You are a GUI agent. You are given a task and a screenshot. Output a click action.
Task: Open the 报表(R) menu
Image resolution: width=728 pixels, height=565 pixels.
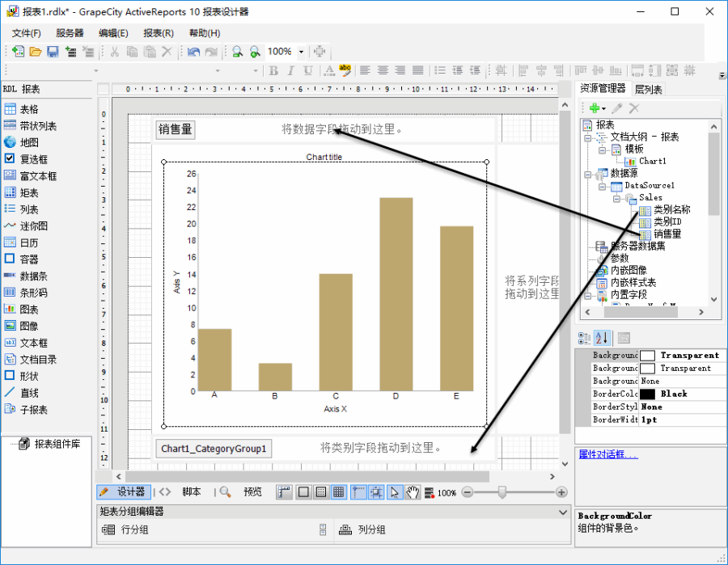tap(158, 33)
